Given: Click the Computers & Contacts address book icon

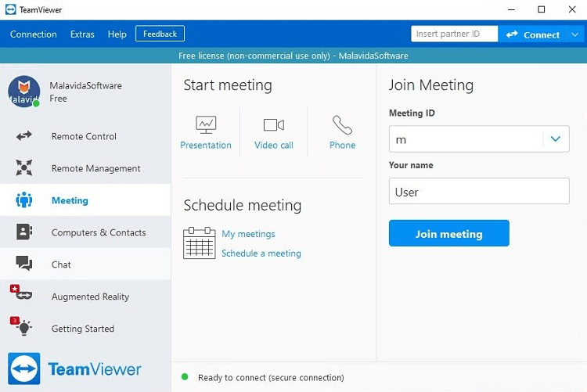Looking at the screenshot, I should 24,232.
